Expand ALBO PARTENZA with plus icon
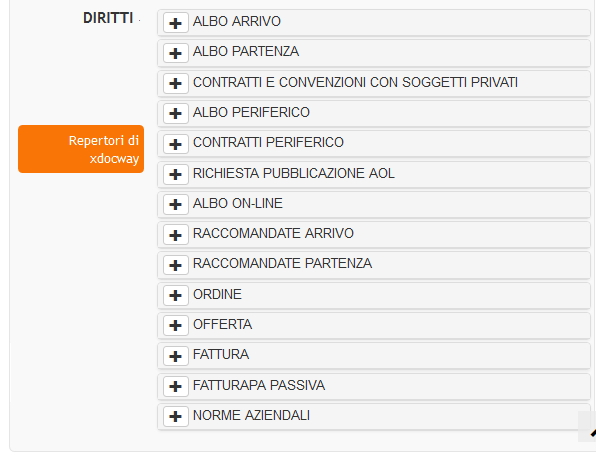The image size is (596, 455). [176, 53]
